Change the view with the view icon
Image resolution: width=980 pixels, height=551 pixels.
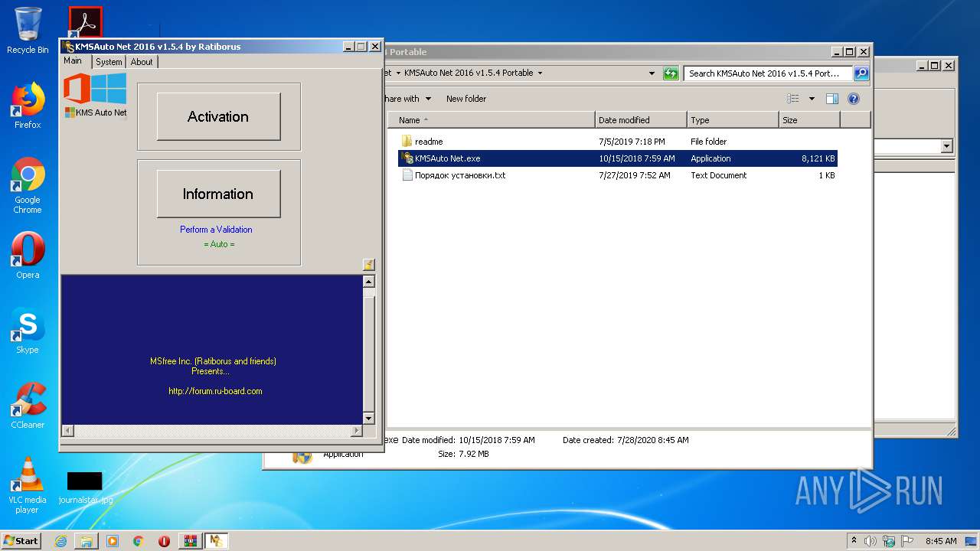[x=793, y=99]
